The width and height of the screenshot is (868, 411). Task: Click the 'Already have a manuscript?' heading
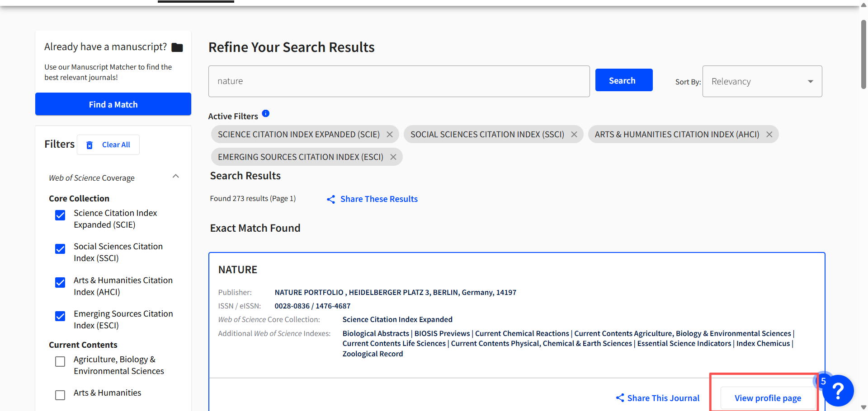[x=105, y=47]
